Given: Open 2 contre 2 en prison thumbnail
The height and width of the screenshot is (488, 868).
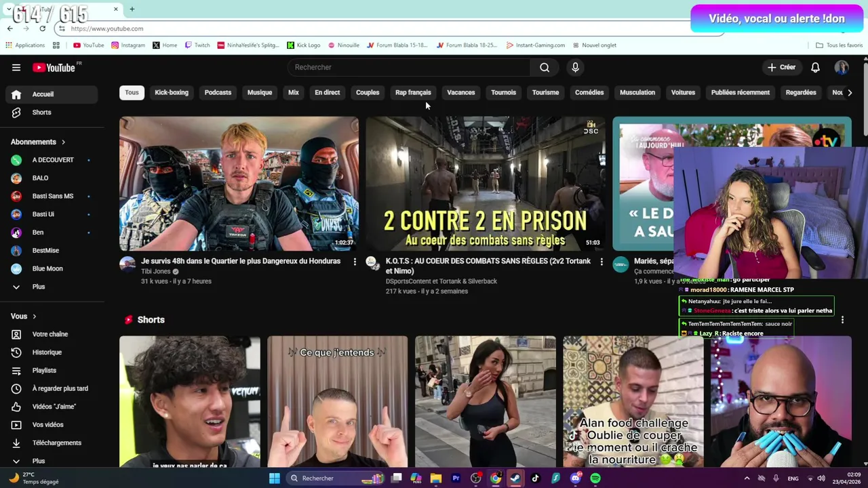Looking at the screenshot, I should 486,184.
